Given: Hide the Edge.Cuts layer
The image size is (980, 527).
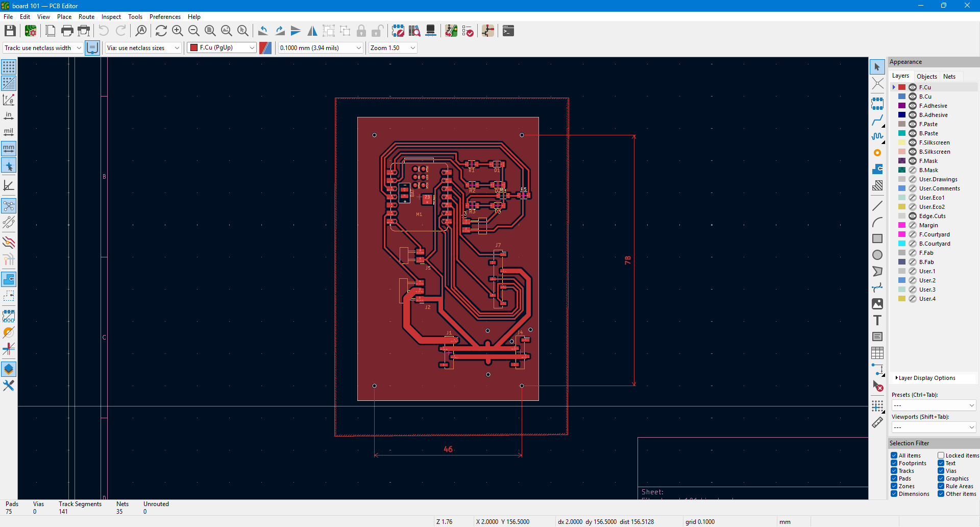Looking at the screenshot, I should pyautogui.click(x=913, y=216).
